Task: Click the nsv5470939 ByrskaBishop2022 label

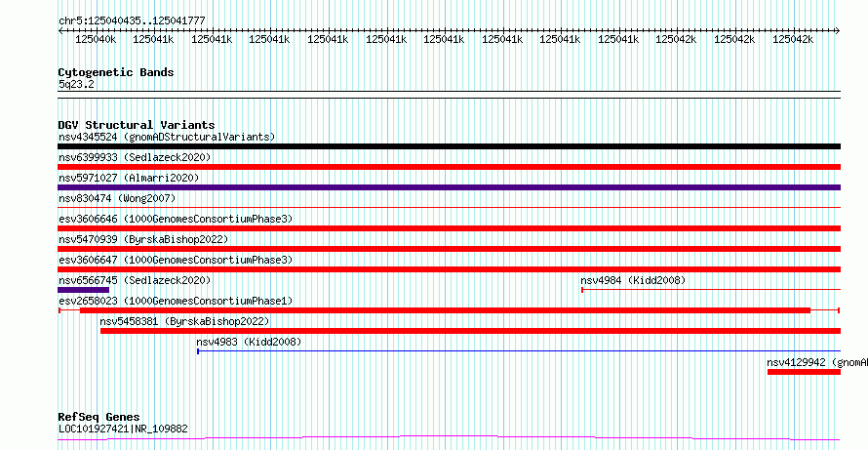Action: coord(143,239)
